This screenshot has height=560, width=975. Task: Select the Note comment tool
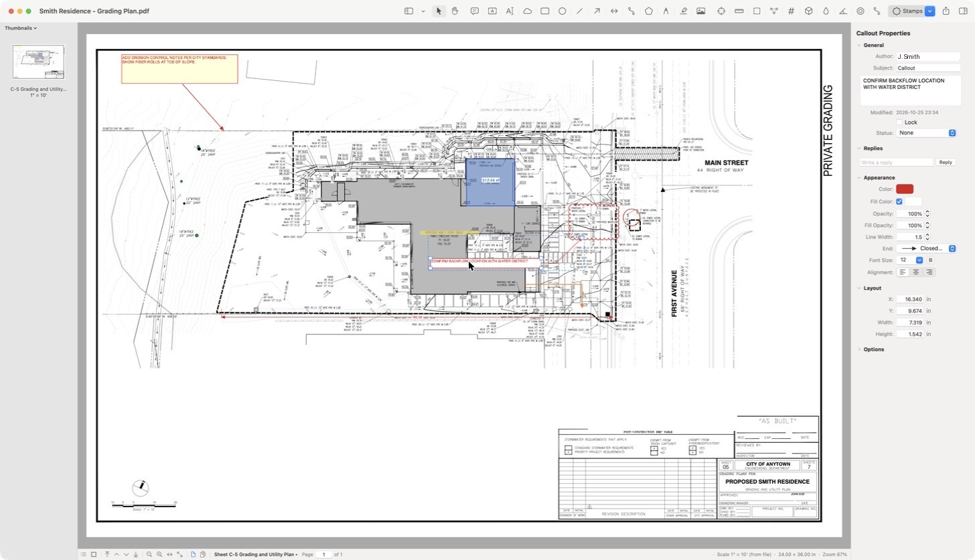475,11
